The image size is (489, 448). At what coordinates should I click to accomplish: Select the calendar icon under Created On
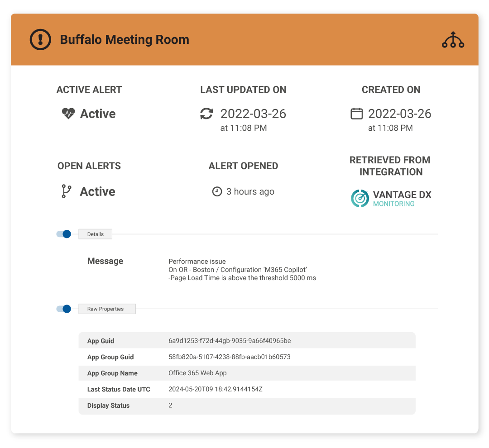(x=357, y=114)
